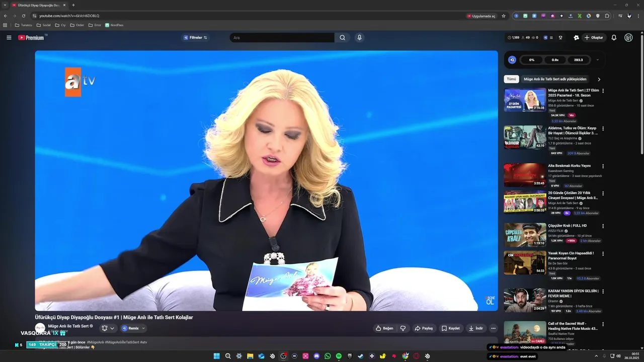
Task: Open Spotify from taskbar
Action: coord(339,356)
